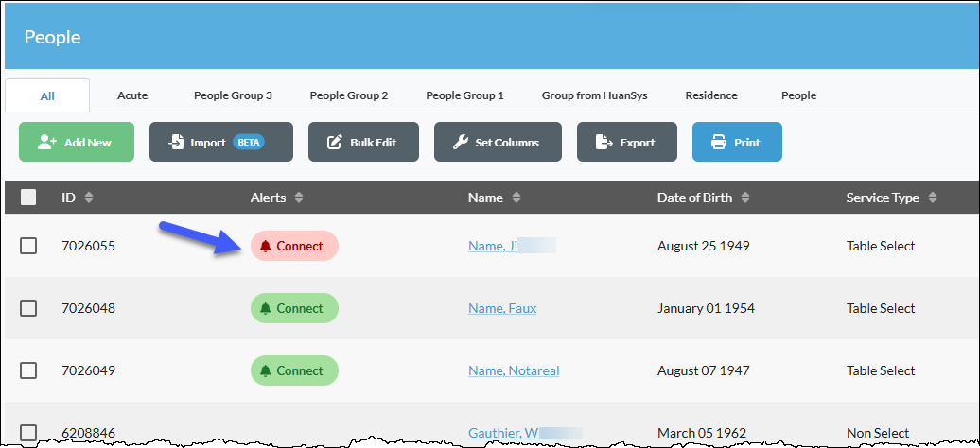Screen dimensions: 980x448
Task: Sort by Date of Birth arrows
Action: point(745,198)
